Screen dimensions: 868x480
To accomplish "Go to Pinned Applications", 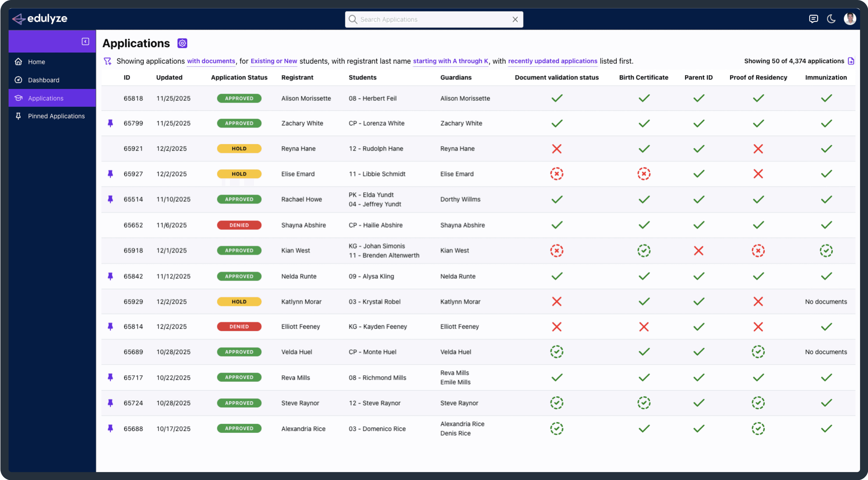I will coord(56,116).
